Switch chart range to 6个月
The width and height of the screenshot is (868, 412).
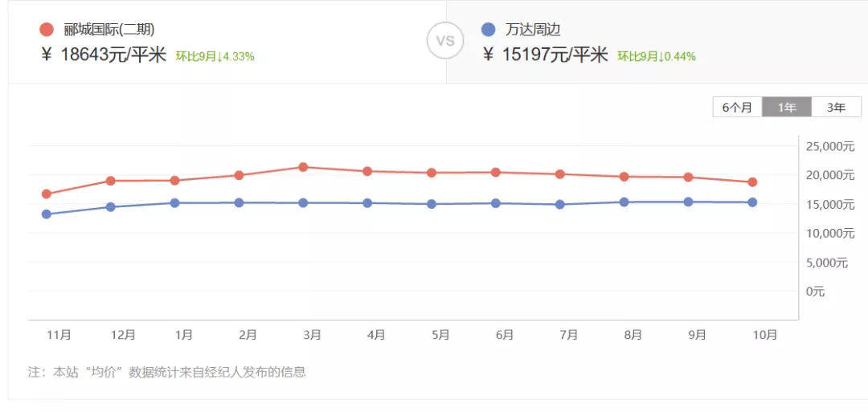[x=737, y=107]
